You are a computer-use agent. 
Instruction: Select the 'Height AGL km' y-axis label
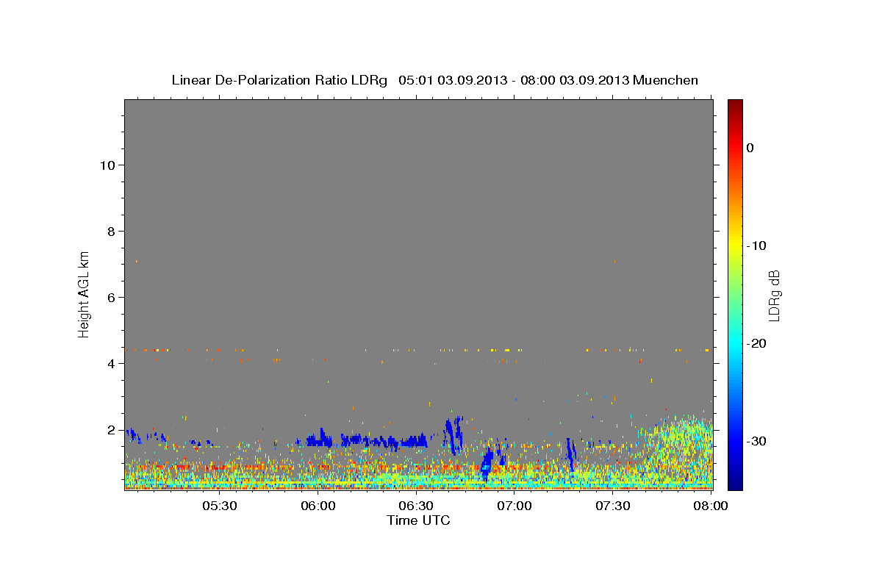click(x=84, y=293)
